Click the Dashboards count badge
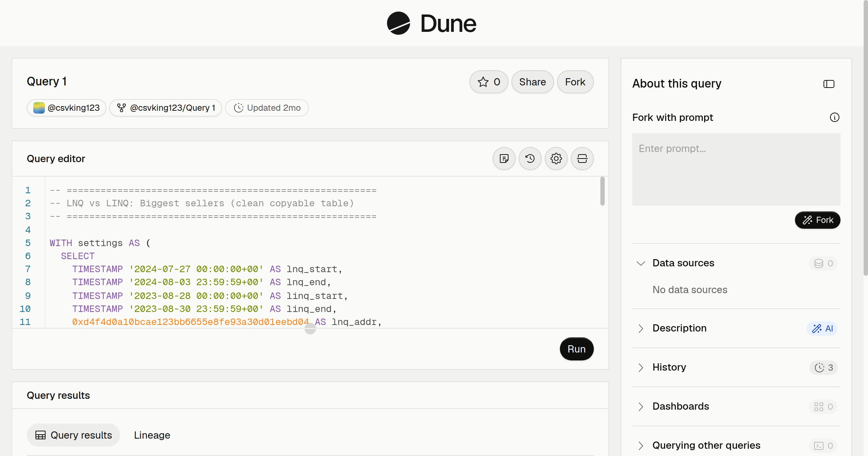 [823, 406]
